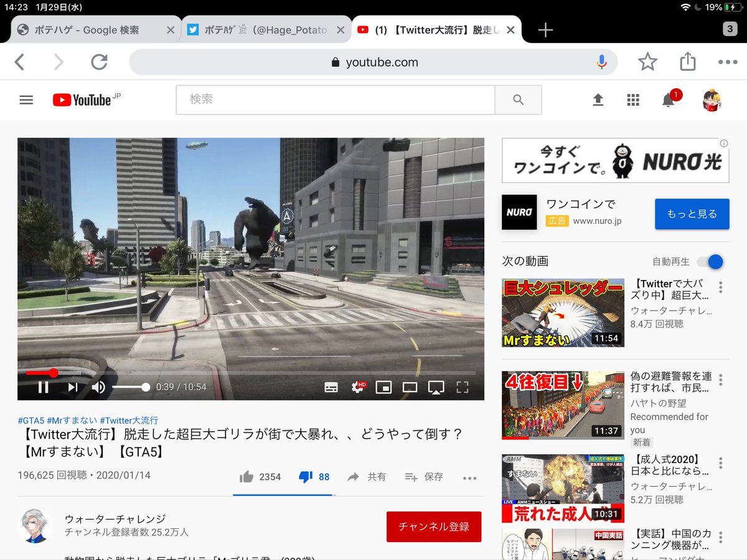Switch to theater mode icon
This screenshot has width=747, height=560.
[x=410, y=387]
